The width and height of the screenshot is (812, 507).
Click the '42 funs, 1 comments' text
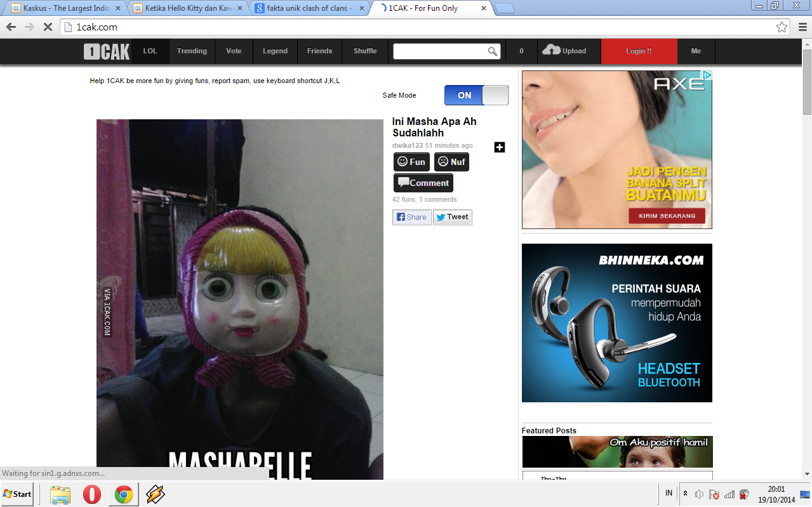click(424, 199)
